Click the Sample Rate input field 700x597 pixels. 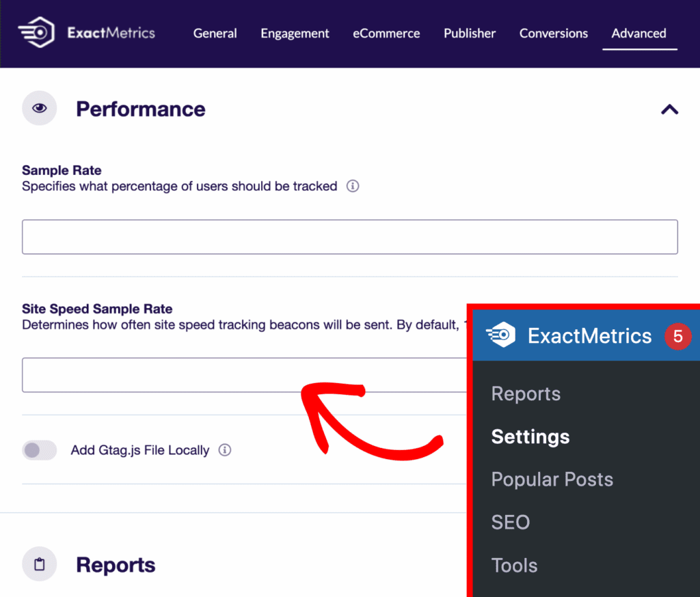350,237
